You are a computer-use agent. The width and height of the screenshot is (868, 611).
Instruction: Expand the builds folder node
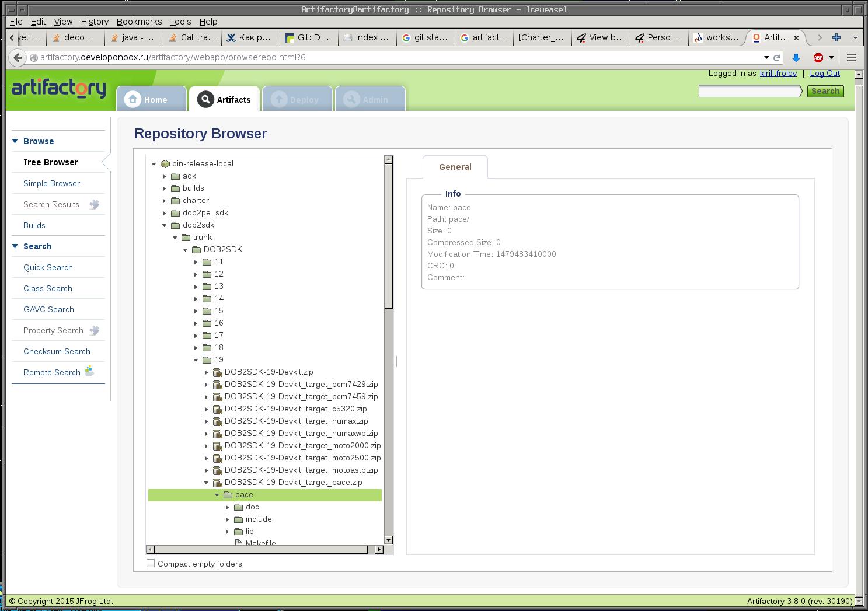[x=165, y=188]
